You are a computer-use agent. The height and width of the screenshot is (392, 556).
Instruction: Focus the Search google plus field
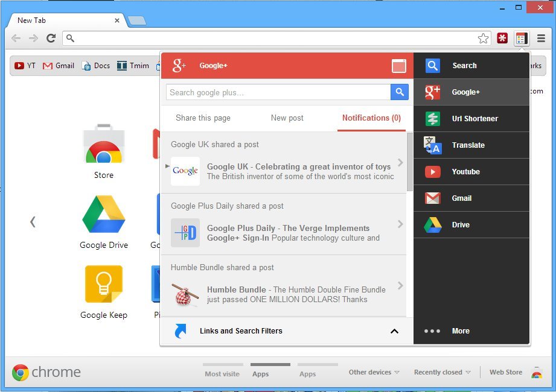[278, 92]
